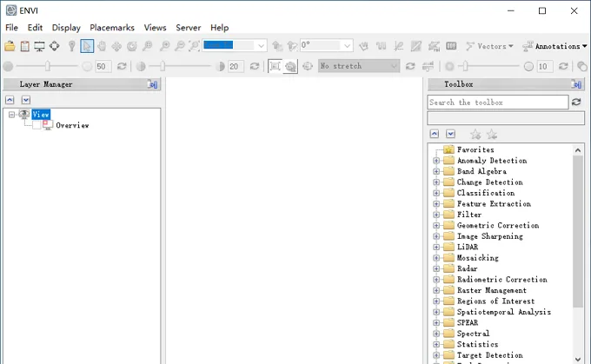Open the rotation angle dropdown
This screenshot has height=364, width=591.
(x=347, y=46)
